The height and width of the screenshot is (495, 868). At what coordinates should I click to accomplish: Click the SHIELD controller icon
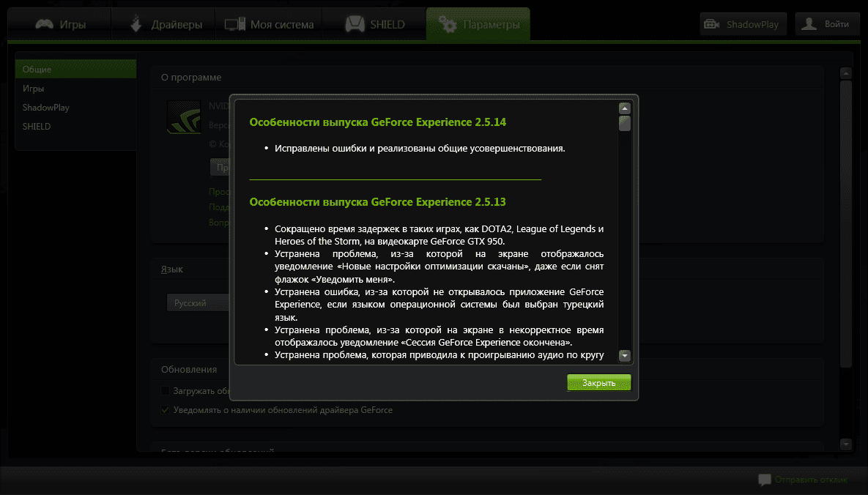pos(355,24)
